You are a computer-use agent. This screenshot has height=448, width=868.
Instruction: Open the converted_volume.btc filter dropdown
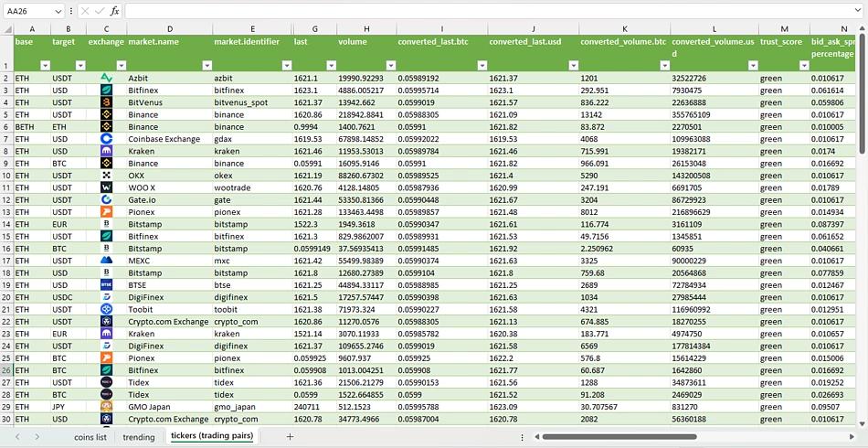(x=664, y=66)
